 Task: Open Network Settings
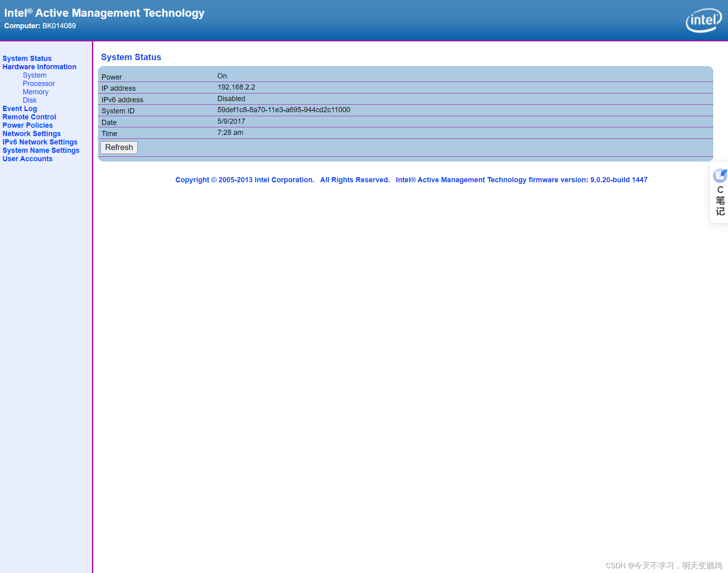point(31,134)
